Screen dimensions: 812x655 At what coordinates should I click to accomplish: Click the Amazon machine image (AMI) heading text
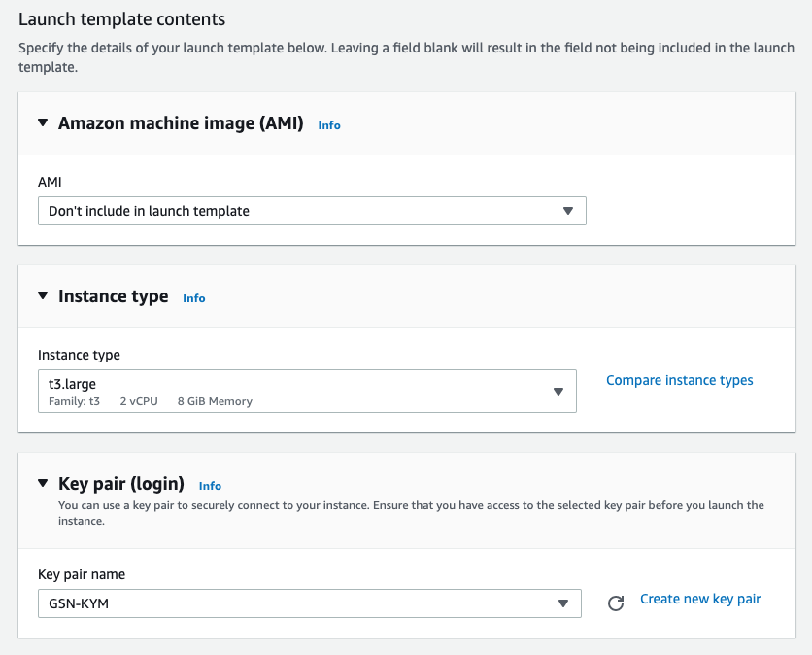(181, 123)
